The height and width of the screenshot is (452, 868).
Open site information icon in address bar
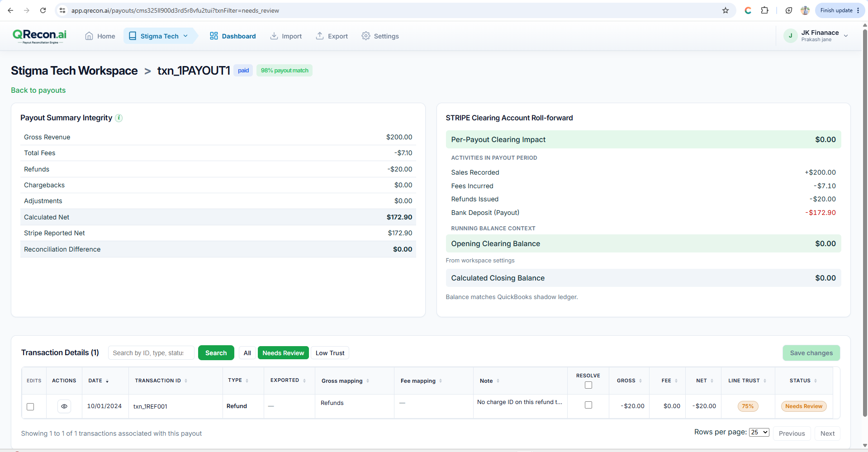point(62,10)
